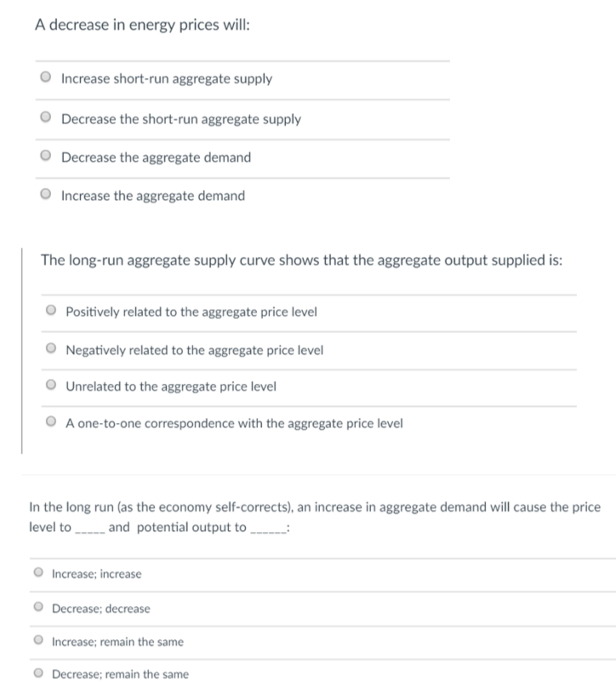Click the 'Increase; remain the same' answer text
The width and height of the screenshot is (616, 697).
[x=117, y=642]
